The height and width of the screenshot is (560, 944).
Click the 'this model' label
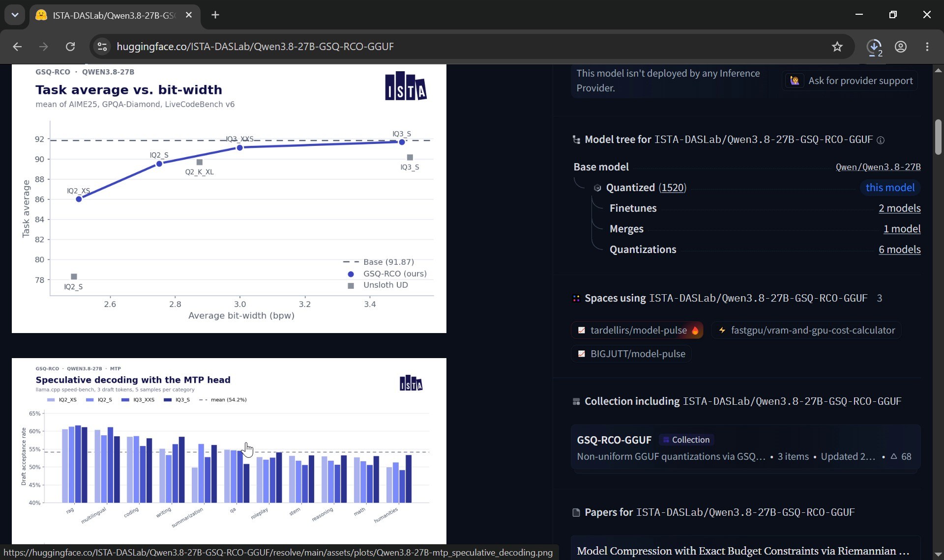click(890, 188)
